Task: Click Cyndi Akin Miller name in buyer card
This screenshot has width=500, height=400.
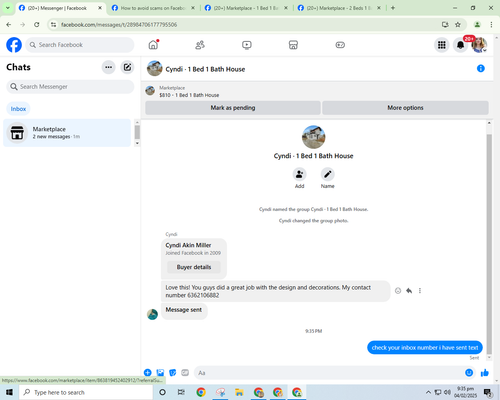Action: pyautogui.click(x=188, y=245)
